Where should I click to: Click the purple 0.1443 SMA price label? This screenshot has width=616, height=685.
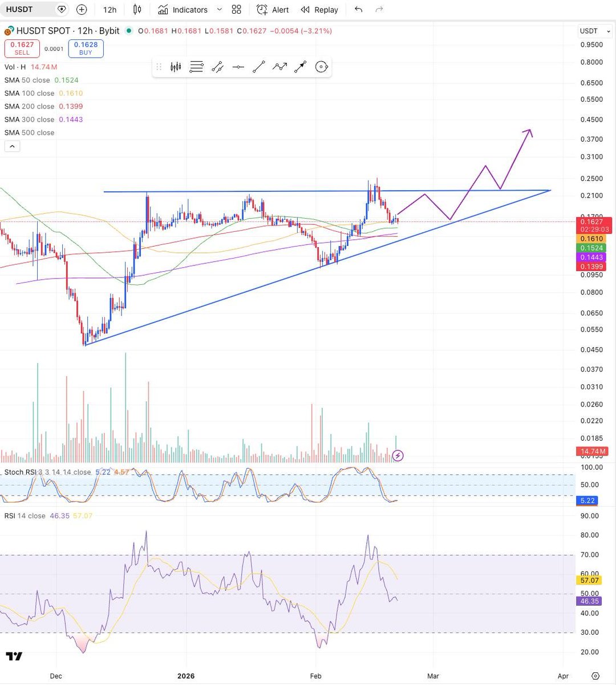point(592,257)
